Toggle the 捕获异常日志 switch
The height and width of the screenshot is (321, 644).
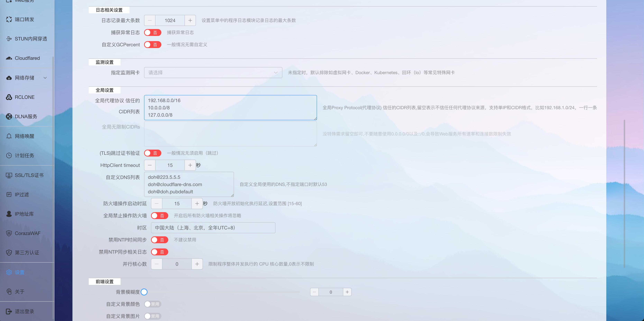coord(153,32)
